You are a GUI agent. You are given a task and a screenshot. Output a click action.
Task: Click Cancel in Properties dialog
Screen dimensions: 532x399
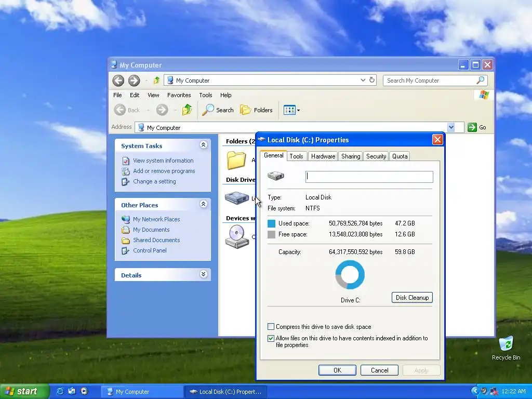[x=379, y=370]
